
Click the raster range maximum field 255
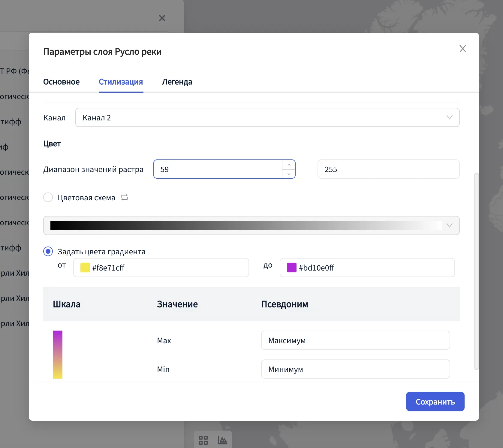[388, 169]
